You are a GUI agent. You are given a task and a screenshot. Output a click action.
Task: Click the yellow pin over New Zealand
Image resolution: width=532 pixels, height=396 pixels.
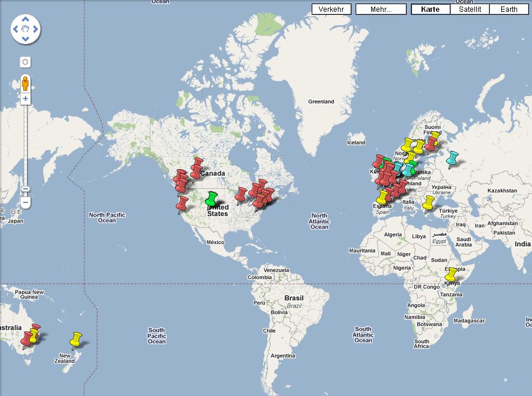coord(75,340)
